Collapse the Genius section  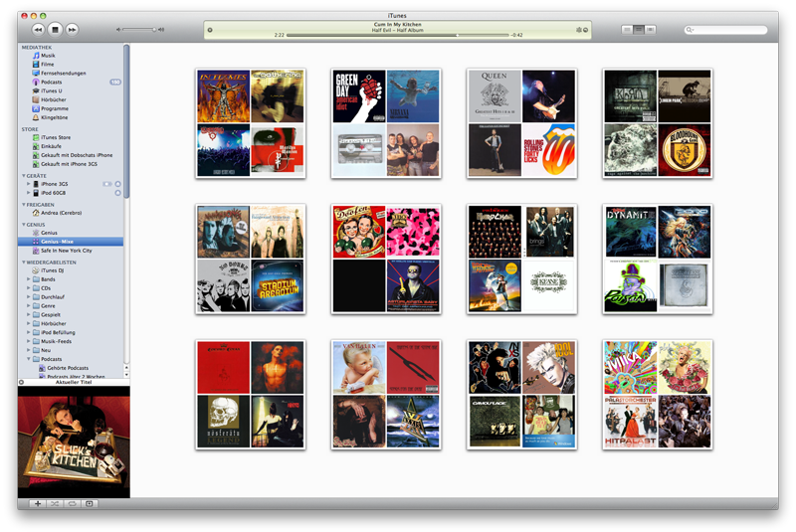pyautogui.click(x=23, y=224)
